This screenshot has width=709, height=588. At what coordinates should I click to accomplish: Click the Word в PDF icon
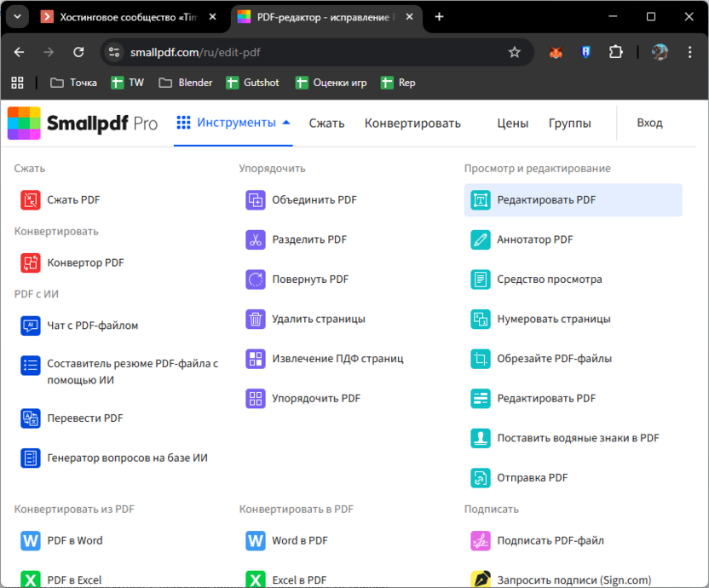(x=256, y=541)
